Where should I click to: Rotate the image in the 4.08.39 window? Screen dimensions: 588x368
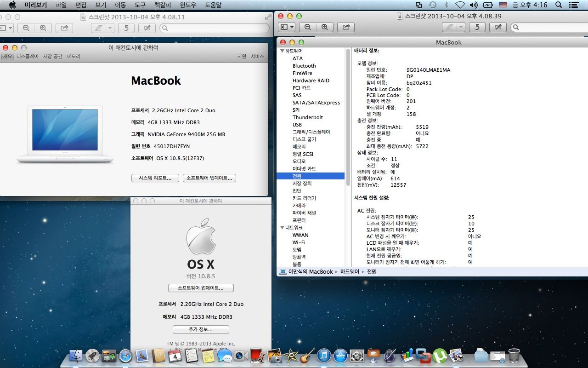click(x=477, y=27)
